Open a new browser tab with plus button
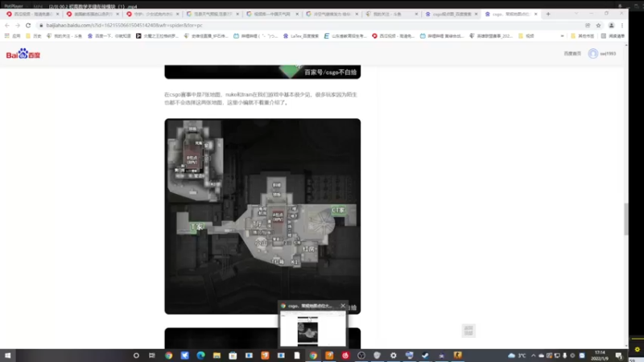This screenshot has height=362, width=644. [x=548, y=14]
